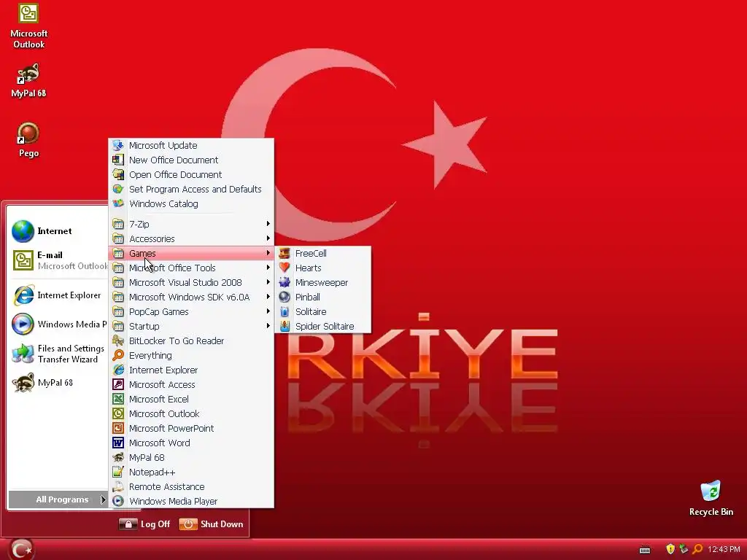Click the Microsoft Access key icon

(118, 384)
